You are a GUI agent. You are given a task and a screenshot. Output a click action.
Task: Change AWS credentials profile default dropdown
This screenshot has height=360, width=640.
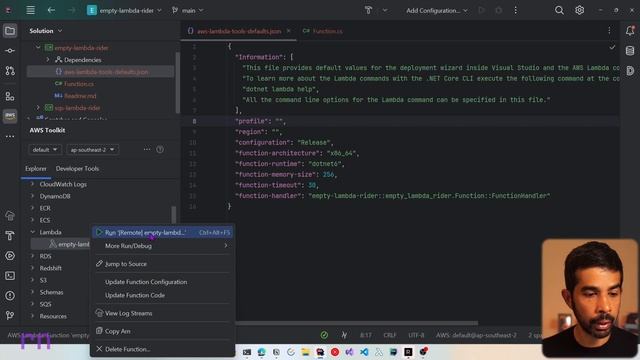click(x=45, y=150)
